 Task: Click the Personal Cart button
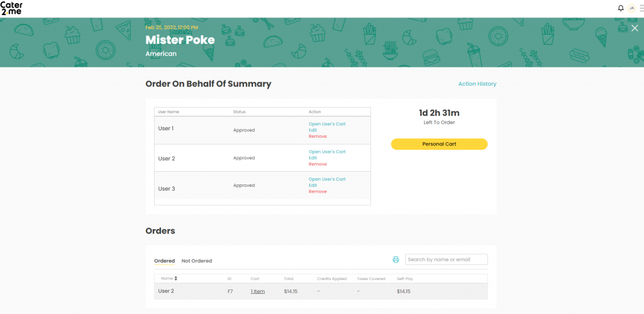(439, 144)
